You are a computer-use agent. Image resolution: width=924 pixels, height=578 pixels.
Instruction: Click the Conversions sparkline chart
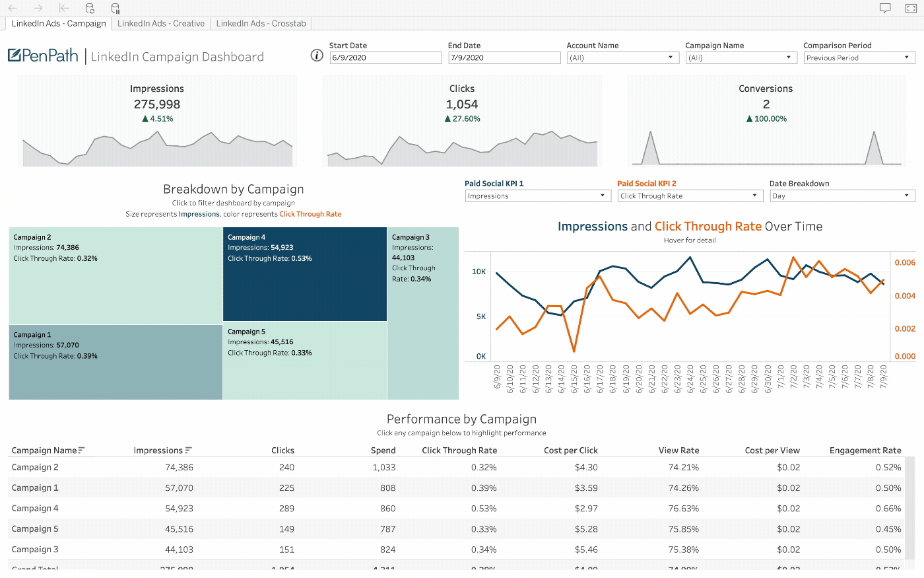[766, 147]
